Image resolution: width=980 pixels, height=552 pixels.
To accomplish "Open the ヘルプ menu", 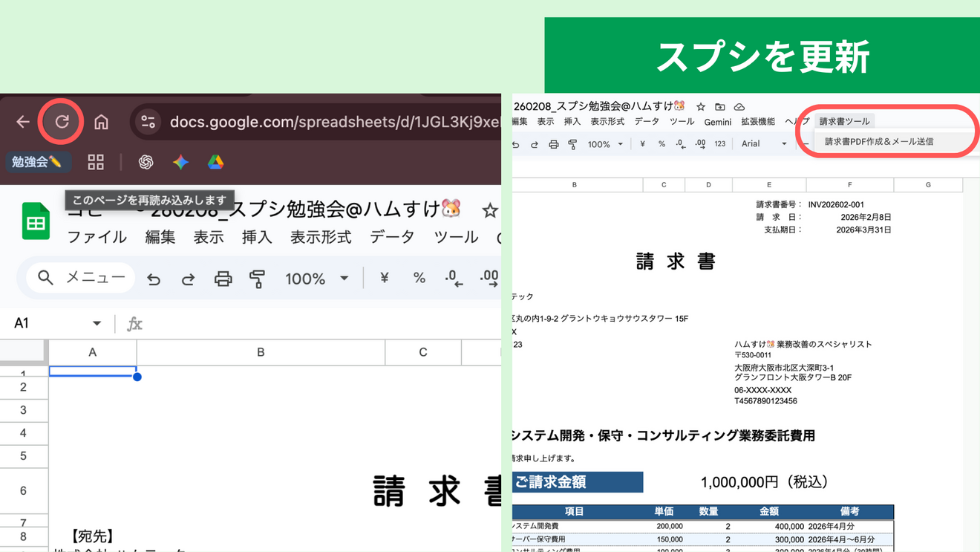I will [797, 122].
